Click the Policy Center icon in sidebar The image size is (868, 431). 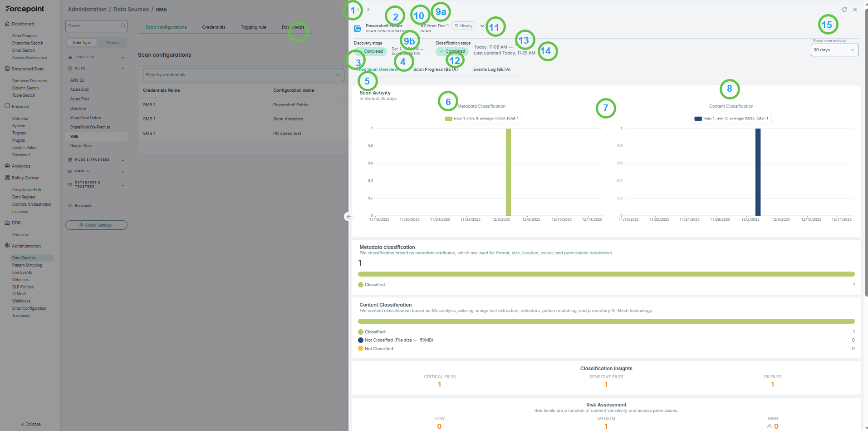point(7,178)
